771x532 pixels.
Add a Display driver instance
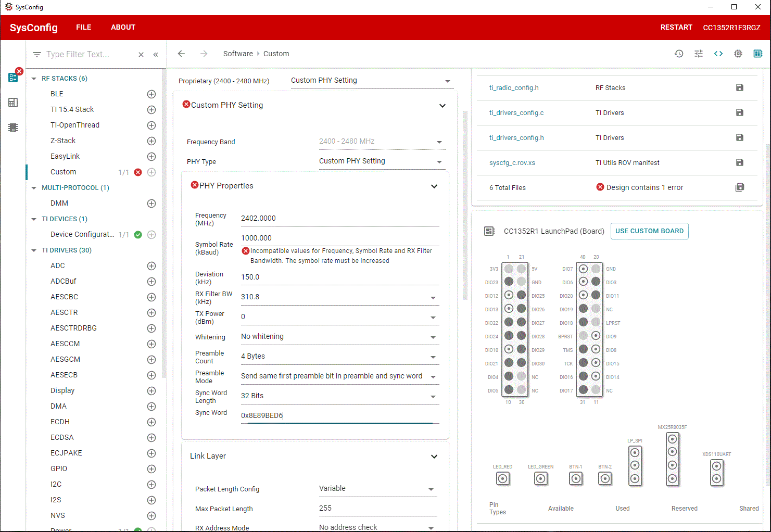coord(151,391)
